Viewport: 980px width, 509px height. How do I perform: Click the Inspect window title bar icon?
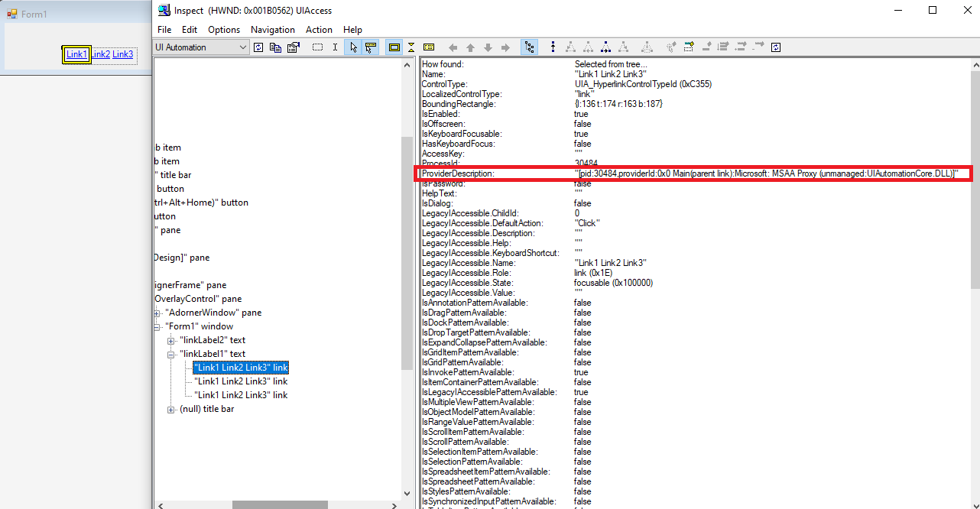pyautogui.click(x=164, y=10)
